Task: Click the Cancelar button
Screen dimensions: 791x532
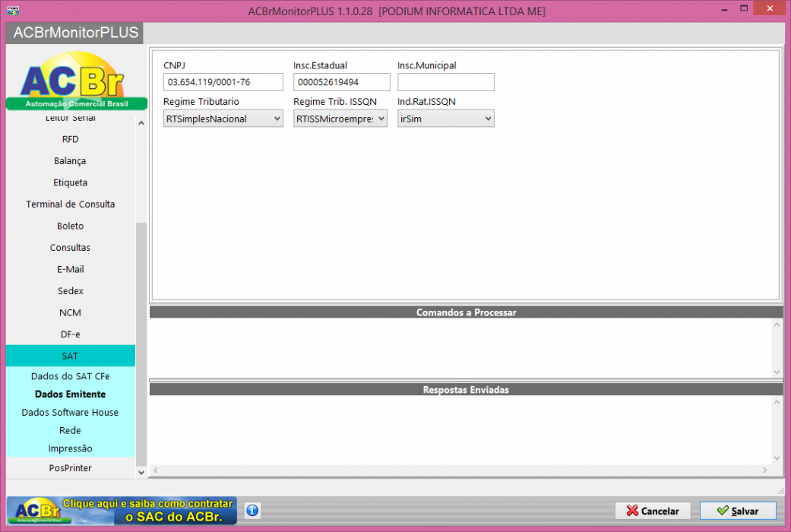Action: click(653, 511)
